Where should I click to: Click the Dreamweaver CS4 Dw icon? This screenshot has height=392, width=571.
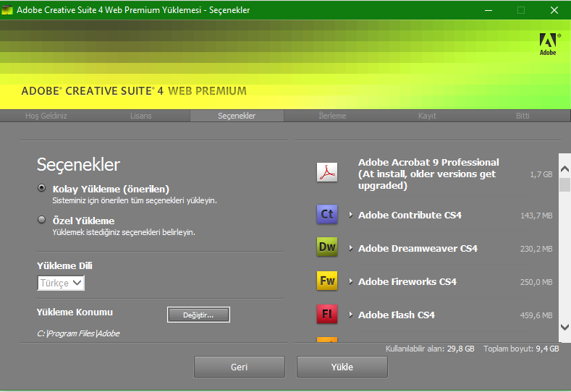click(x=327, y=247)
